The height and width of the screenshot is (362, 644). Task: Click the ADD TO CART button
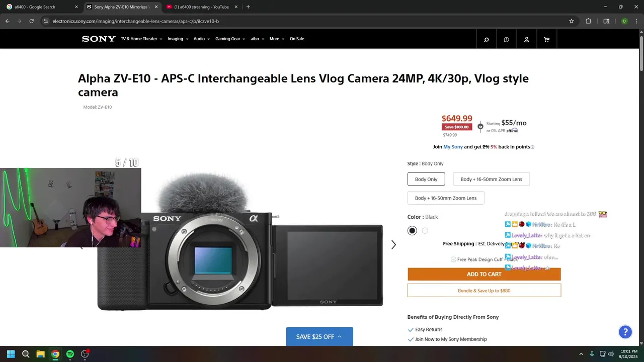pyautogui.click(x=484, y=274)
